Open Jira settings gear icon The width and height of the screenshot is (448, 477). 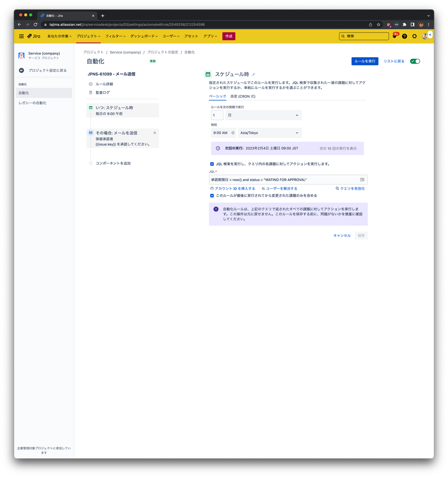click(x=414, y=36)
